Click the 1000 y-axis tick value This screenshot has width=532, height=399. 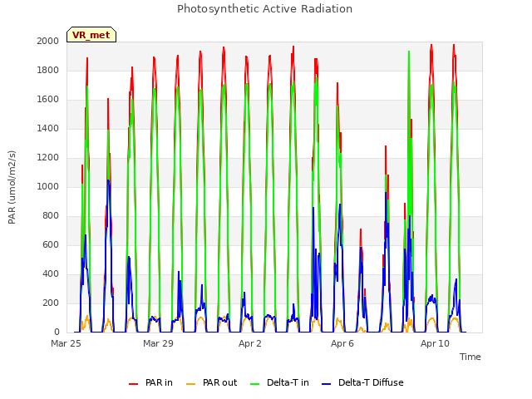tap(48, 186)
